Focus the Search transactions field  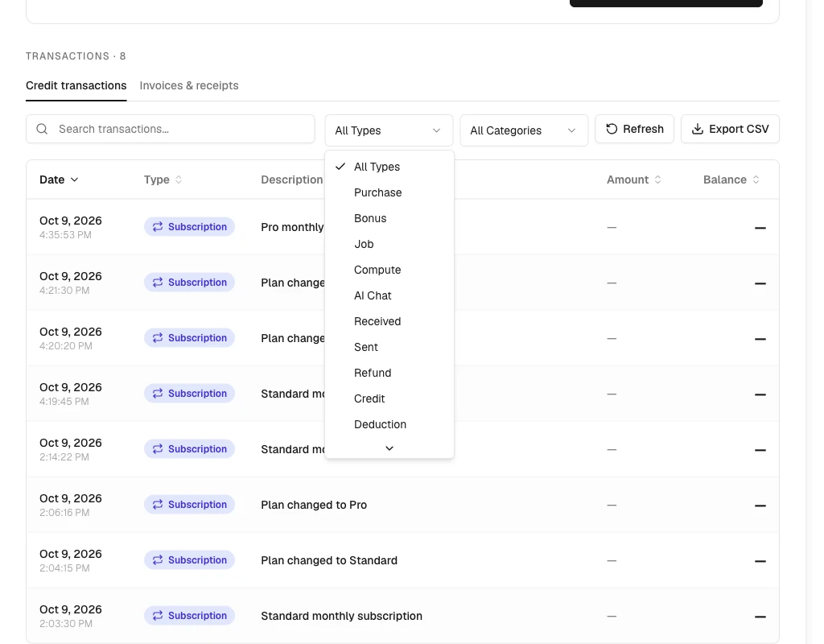(x=171, y=129)
